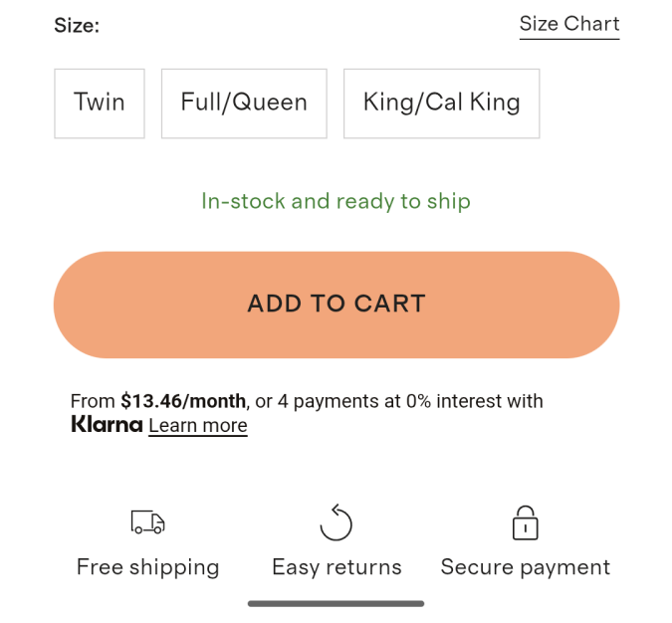Pick the King/Cal King size option

pyautogui.click(x=441, y=104)
